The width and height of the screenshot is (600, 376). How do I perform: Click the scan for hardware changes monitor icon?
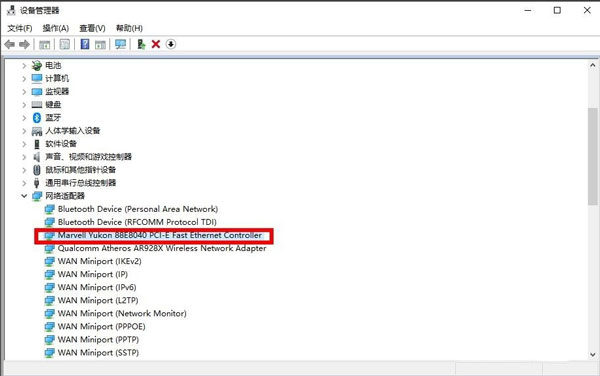[121, 44]
